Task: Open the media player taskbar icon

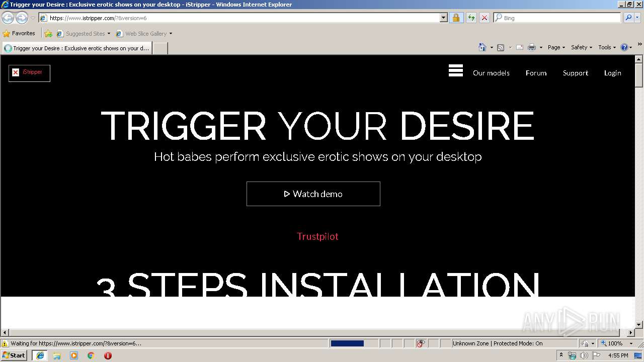Action: click(74, 355)
